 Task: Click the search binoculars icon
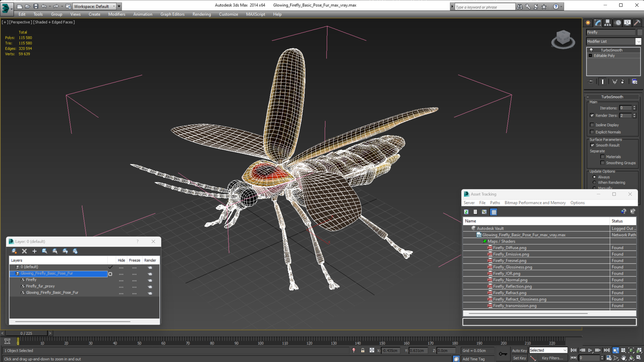click(520, 7)
